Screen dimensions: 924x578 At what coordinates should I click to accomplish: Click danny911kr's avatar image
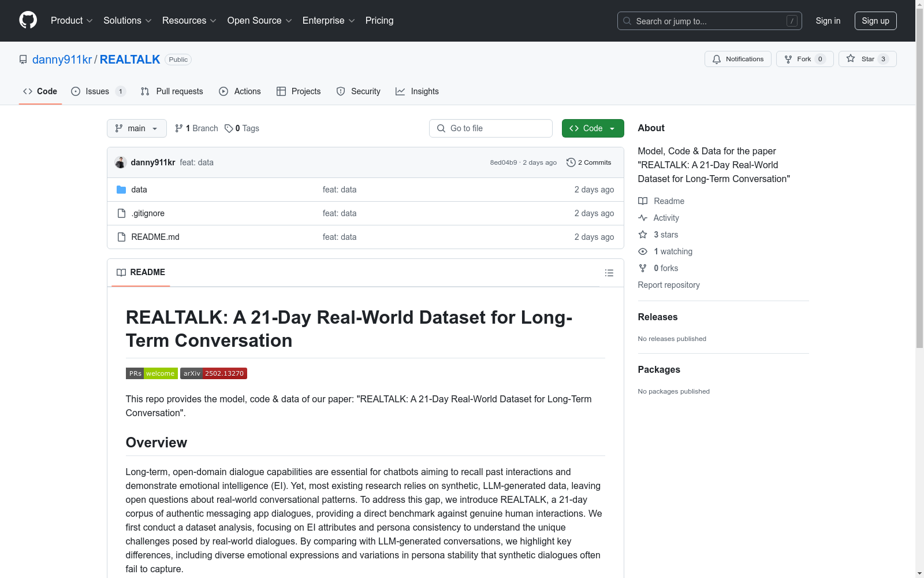[121, 162]
